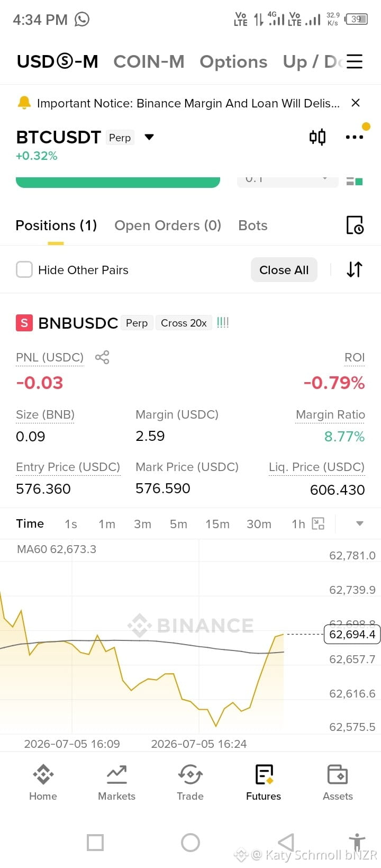Open candlestick chart view icon
The image size is (381, 868).
pyautogui.click(x=317, y=137)
